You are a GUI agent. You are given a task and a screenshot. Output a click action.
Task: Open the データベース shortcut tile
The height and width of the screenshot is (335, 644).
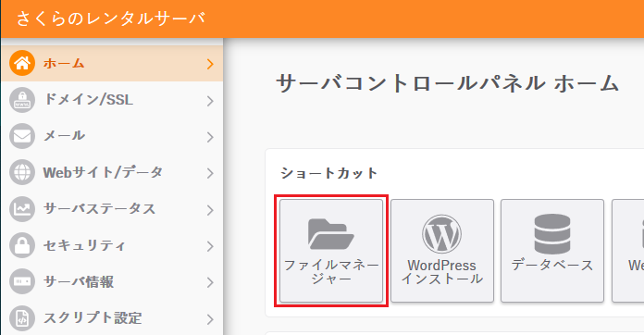552,251
